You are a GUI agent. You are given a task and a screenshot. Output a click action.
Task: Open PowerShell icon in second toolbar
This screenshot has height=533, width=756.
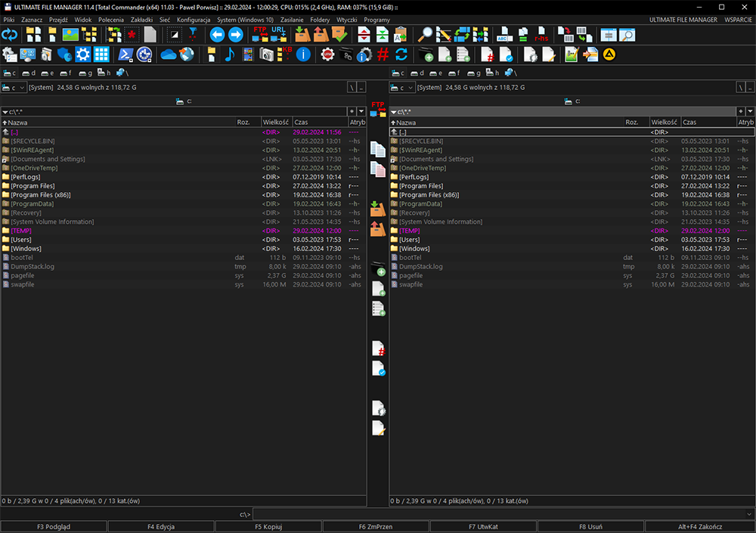[125, 54]
